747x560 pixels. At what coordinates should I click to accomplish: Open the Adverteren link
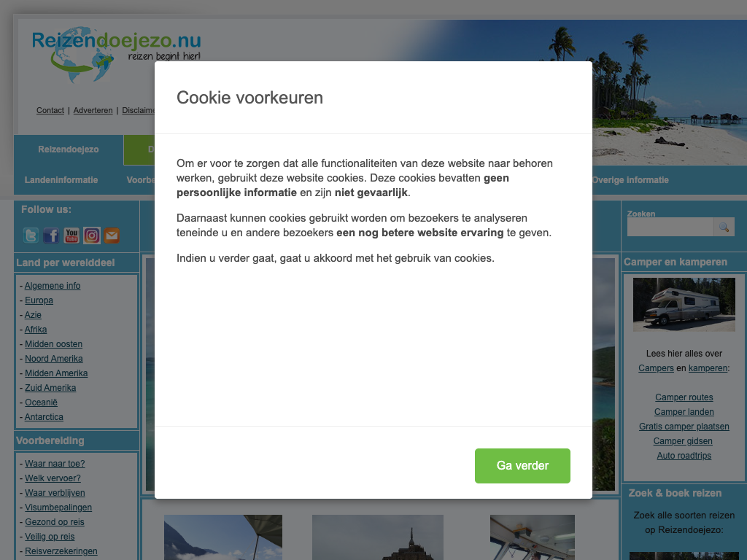[x=93, y=111]
